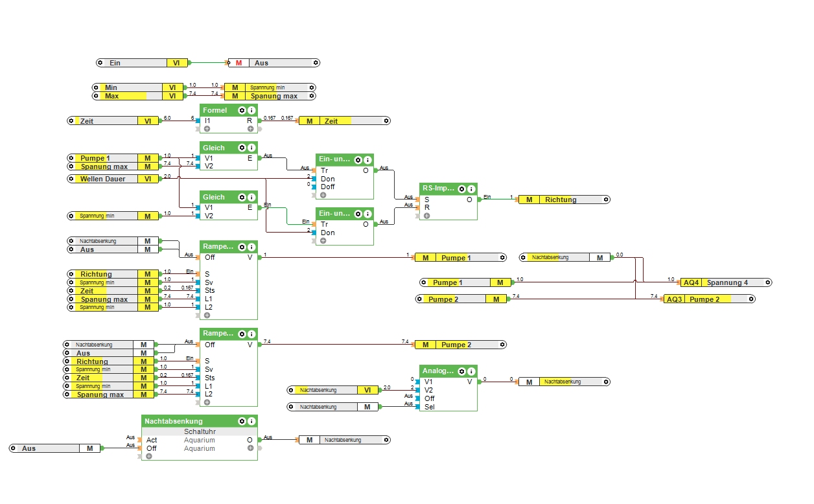
Task: Select the RS-Imp block title
Action: (x=439, y=189)
